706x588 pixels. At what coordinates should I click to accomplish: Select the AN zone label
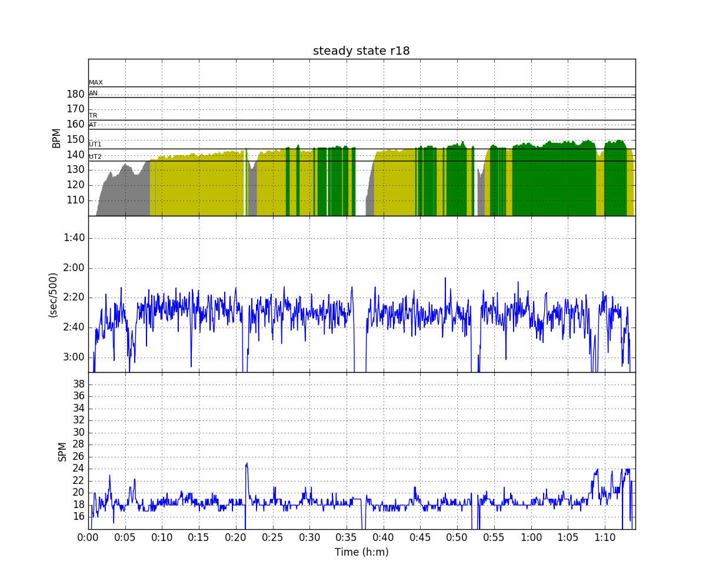(94, 93)
